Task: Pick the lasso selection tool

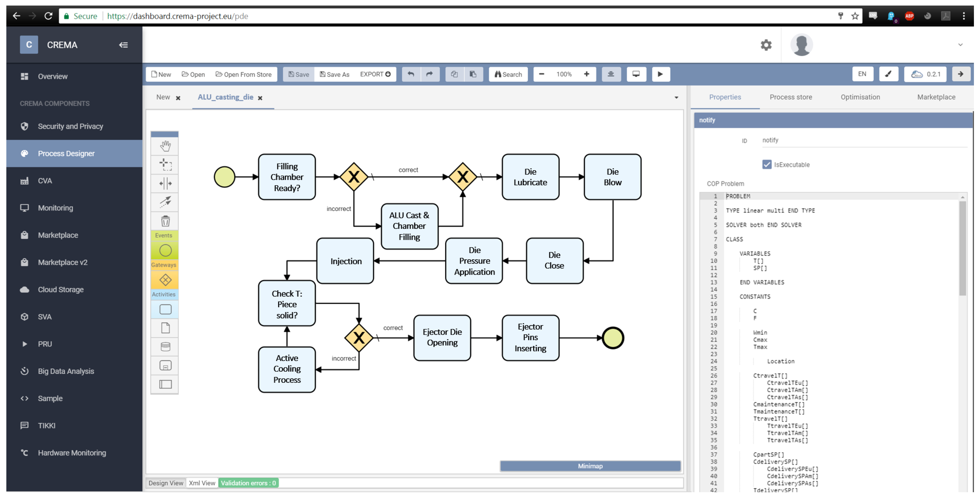Action: click(165, 164)
